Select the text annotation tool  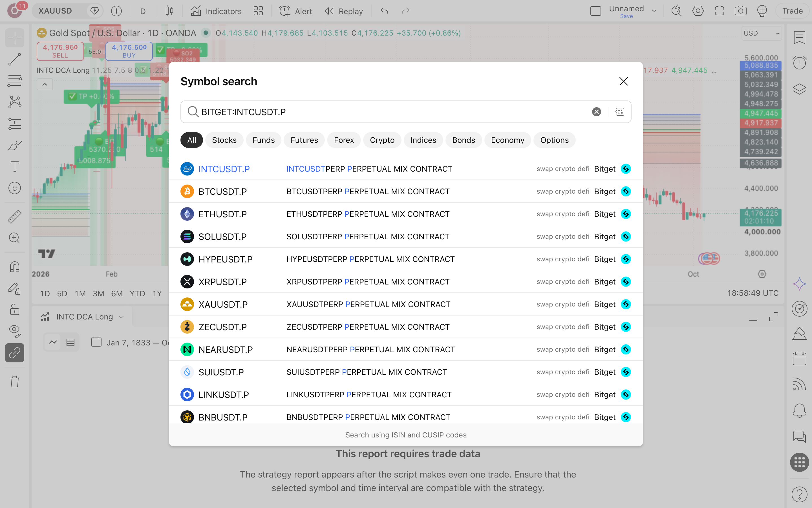15,167
